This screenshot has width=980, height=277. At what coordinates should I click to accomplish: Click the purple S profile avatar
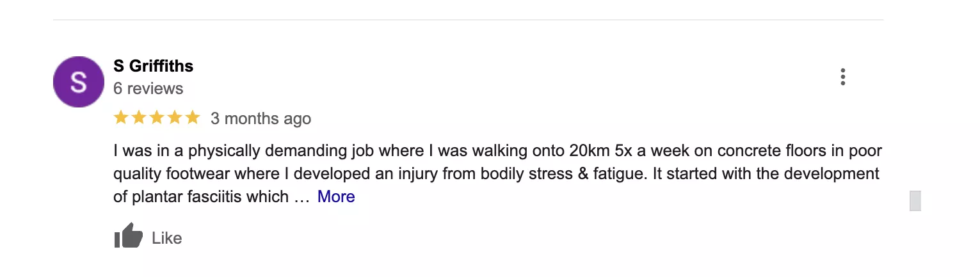78,82
